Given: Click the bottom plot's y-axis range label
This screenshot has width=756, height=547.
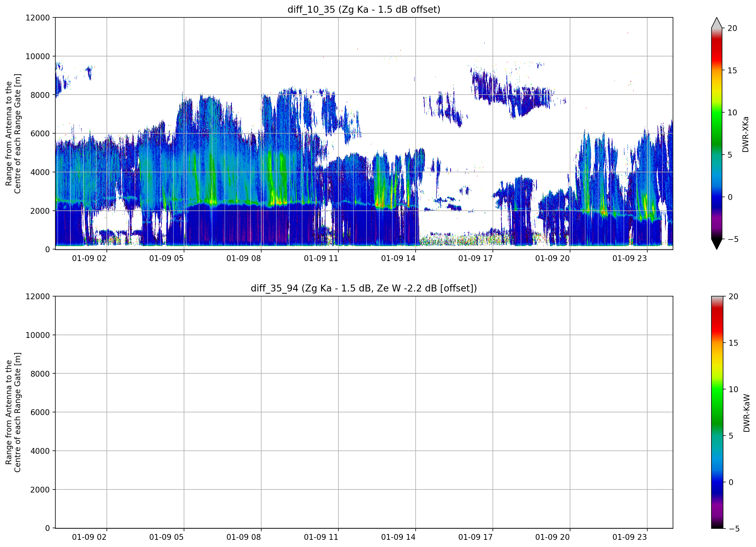Looking at the screenshot, I should (13, 412).
